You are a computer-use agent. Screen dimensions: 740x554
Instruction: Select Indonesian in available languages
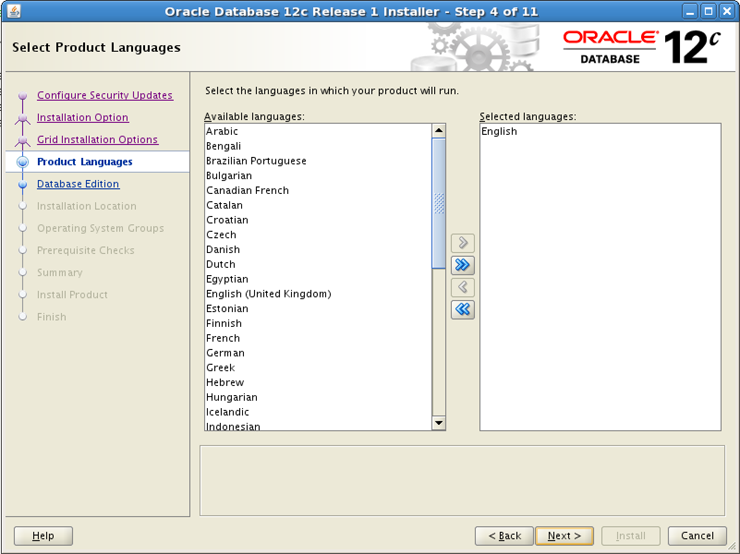(318, 425)
